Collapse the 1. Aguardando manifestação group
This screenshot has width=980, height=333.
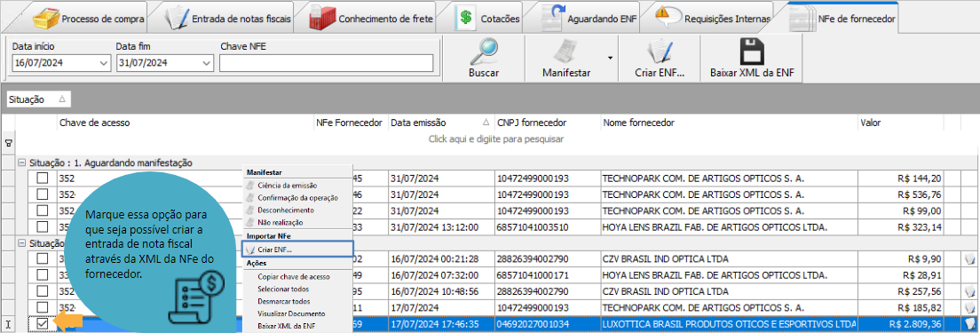click(22, 163)
